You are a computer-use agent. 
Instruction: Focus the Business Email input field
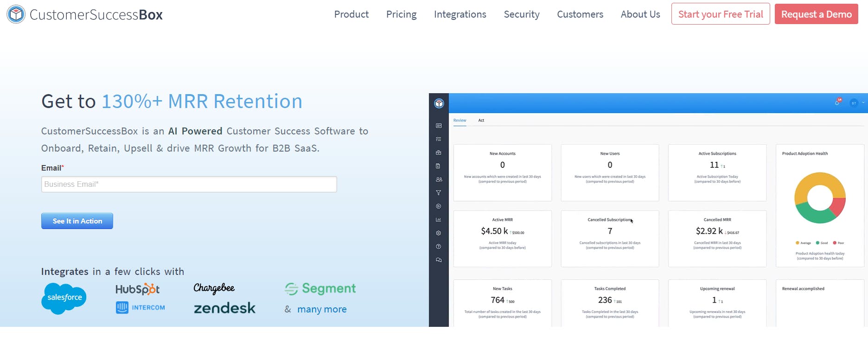[189, 184]
